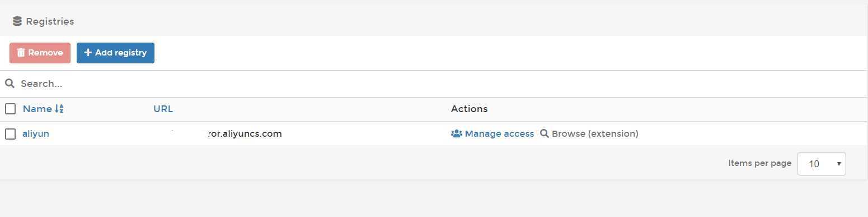Click the Registries panel title

50,21
